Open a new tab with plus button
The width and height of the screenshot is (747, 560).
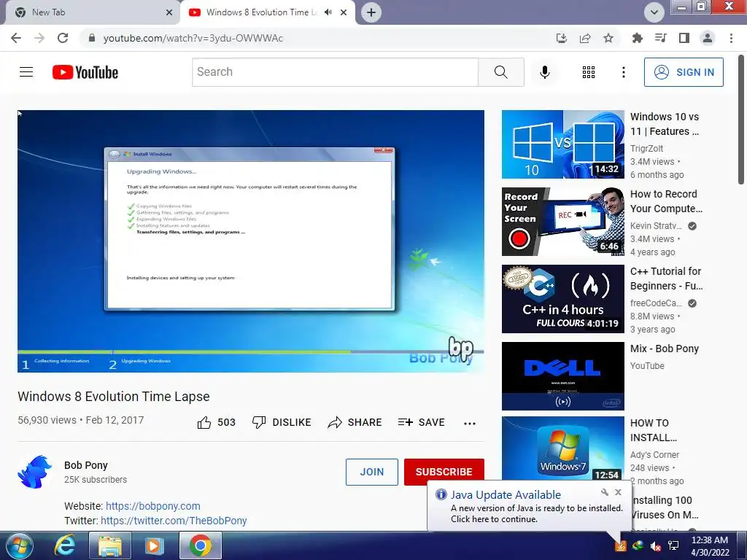pos(371,12)
